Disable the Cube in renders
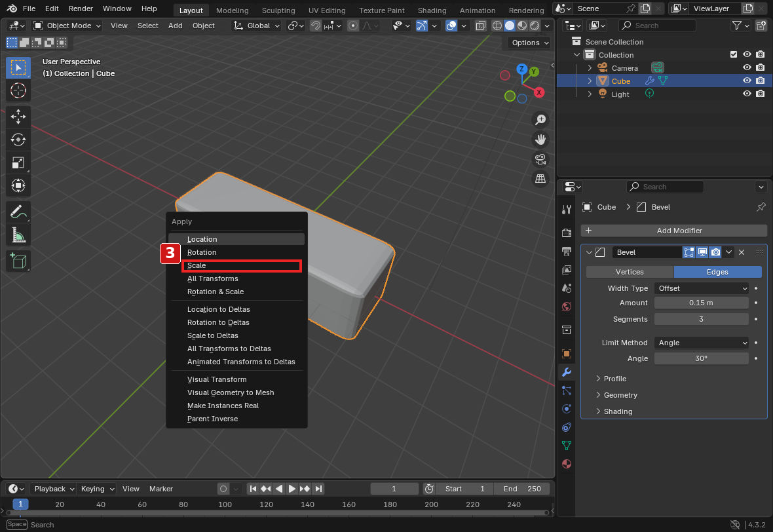Viewport: 773px width, 532px height. (x=761, y=81)
